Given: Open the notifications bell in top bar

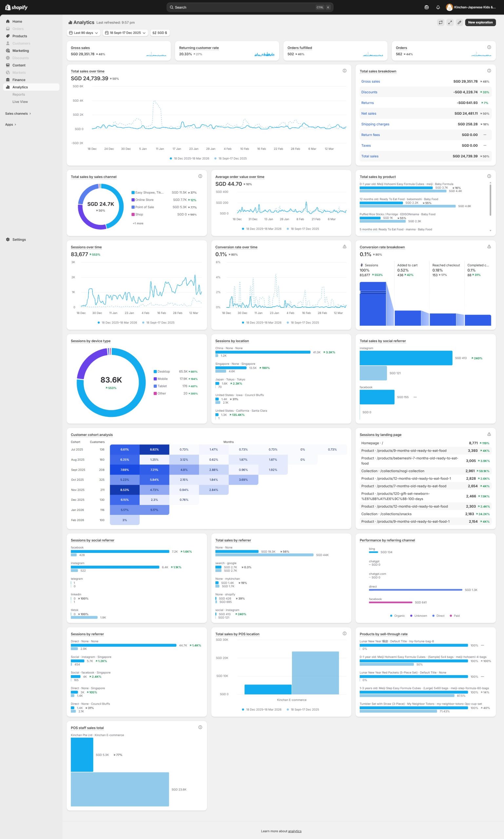Looking at the screenshot, I should click(438, 8).
